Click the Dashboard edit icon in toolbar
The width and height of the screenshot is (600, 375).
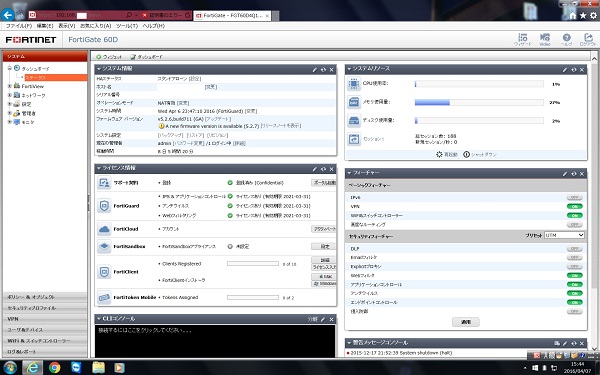pyautogui.click(x=133, y=57)
